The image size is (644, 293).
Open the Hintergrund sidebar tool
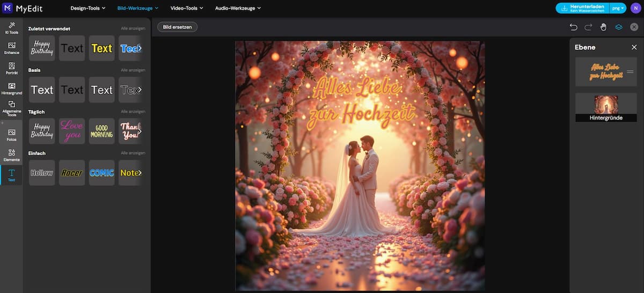click(x=11, y=89)
